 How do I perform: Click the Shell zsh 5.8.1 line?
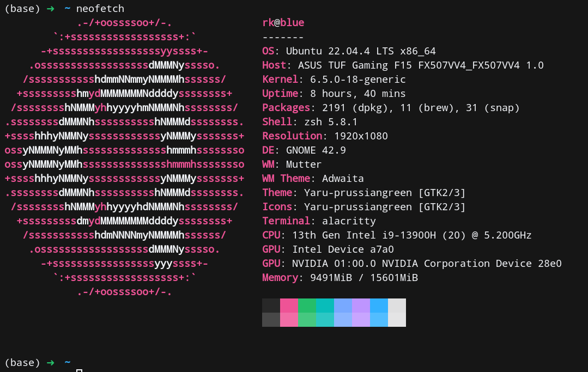pos(310,122)
